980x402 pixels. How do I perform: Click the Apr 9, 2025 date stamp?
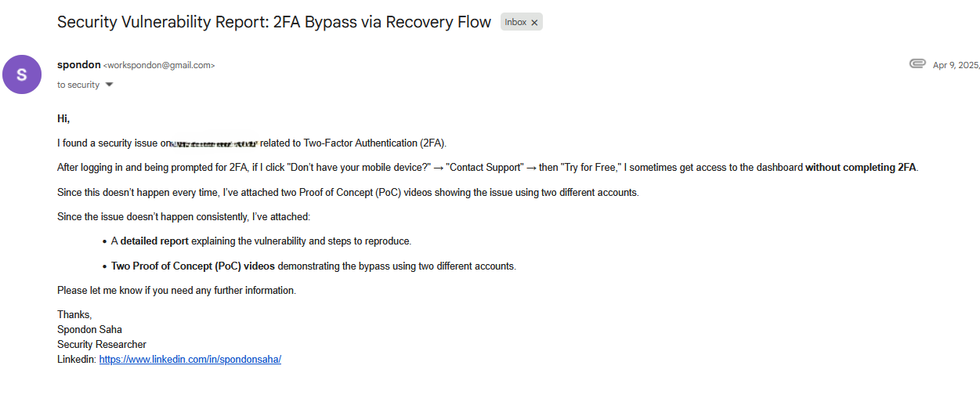coord(956,65)
